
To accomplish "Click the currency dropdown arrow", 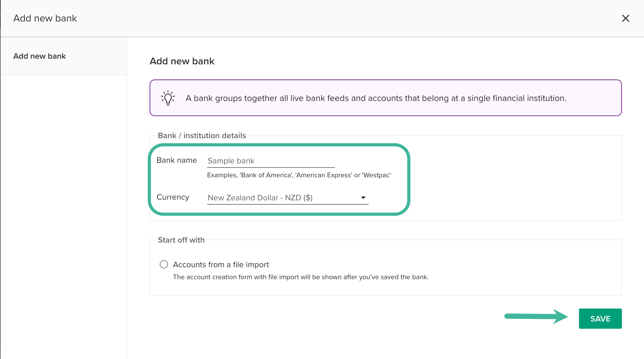I will coord(363,197).
